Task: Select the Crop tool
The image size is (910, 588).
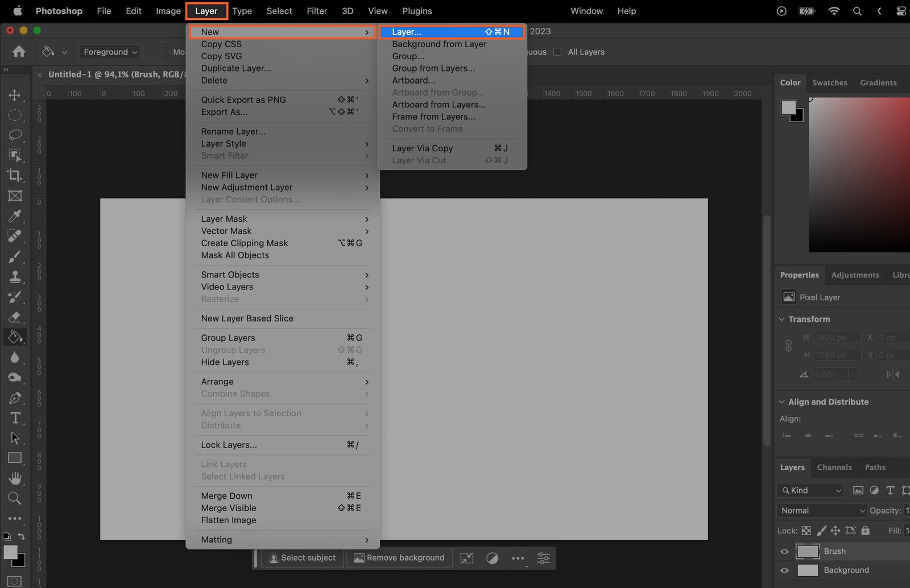Action: 15,175
